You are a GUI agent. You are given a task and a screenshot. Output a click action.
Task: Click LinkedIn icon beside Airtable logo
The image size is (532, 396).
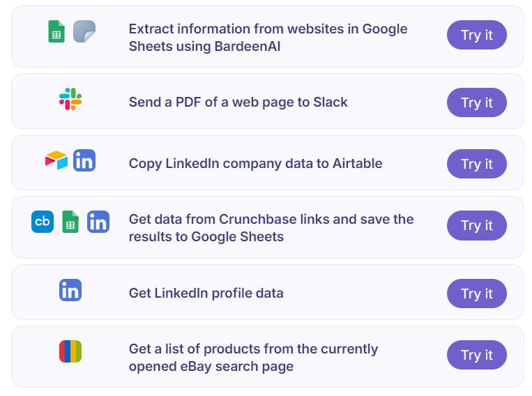coord(84,160)
